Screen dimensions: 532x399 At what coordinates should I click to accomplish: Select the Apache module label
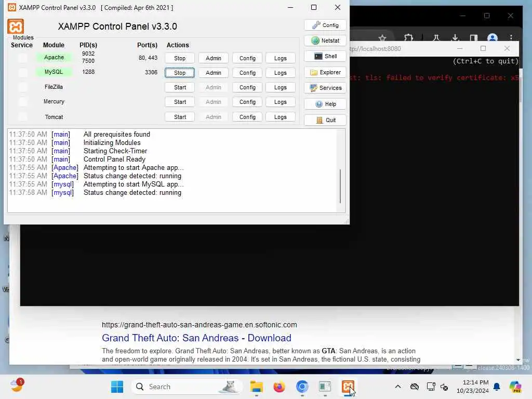tap(54, 57)
